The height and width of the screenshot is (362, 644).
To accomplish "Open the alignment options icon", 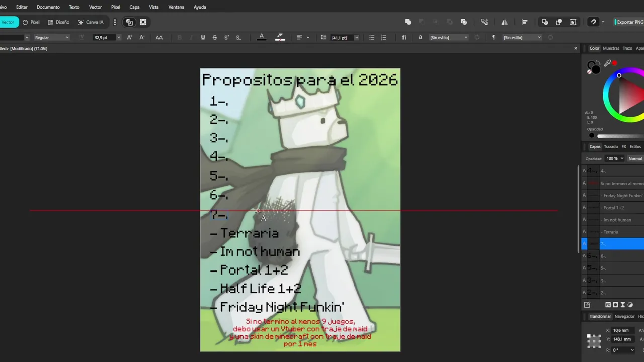I will pos(525,22).
